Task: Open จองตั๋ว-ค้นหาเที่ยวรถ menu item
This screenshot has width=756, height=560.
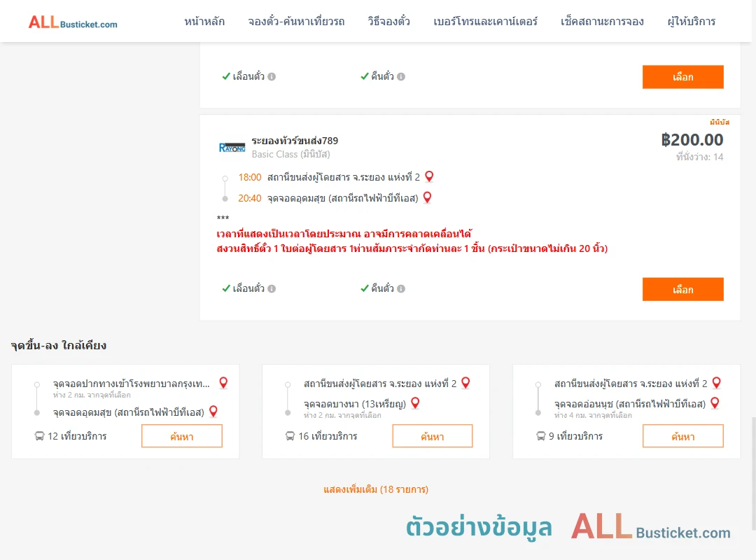Action: pyautogui.click(x=296, y=21)
